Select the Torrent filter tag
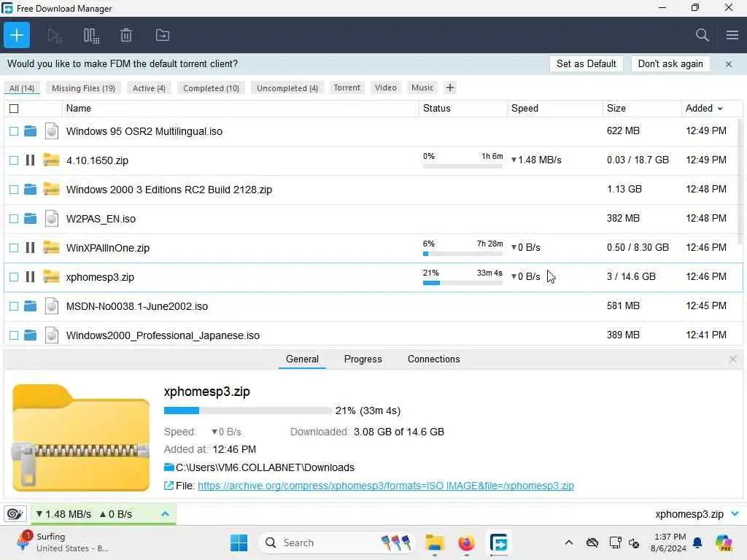 [x=347, y=87]
